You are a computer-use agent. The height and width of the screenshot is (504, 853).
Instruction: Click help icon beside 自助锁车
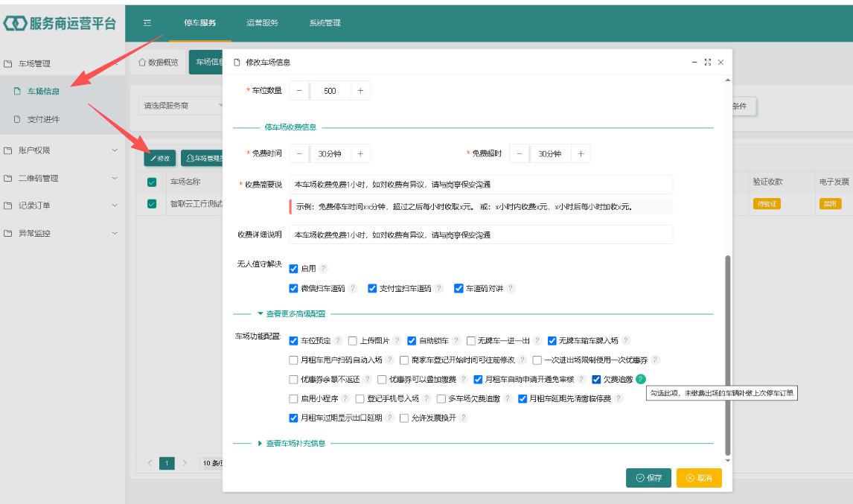(x=456, y=341)
